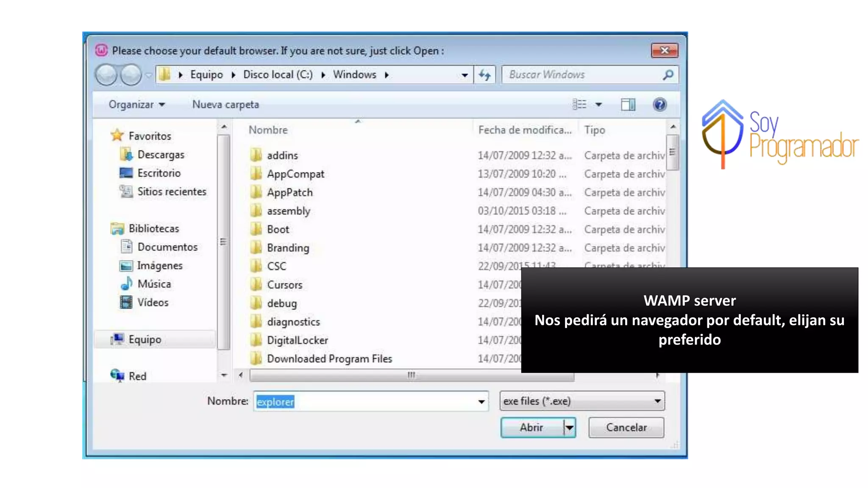
Task: Click the refresh icon beside address bar
Action: pyautogui.click(x=485, y=75)
